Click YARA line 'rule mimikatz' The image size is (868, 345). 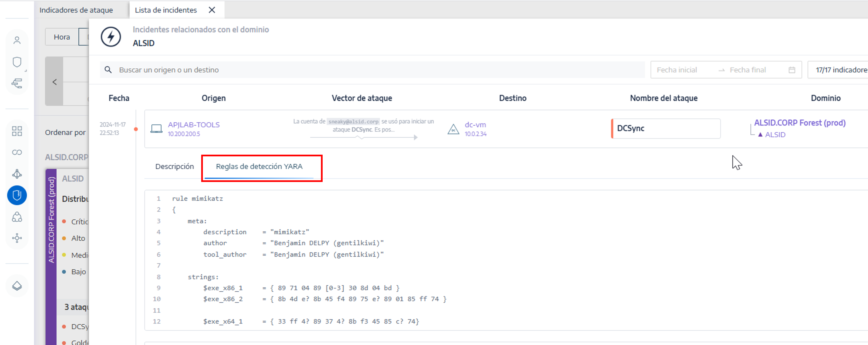pos(197,199)
